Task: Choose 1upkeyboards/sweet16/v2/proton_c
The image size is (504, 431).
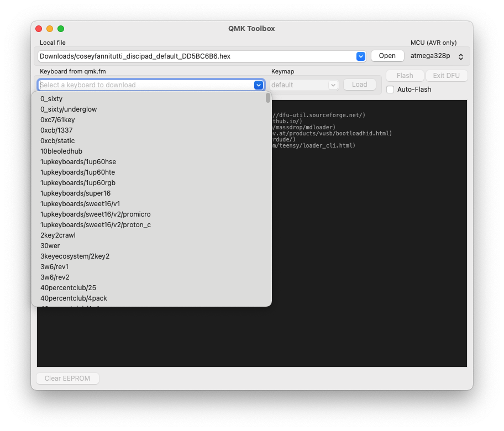Action: (151, 225)
